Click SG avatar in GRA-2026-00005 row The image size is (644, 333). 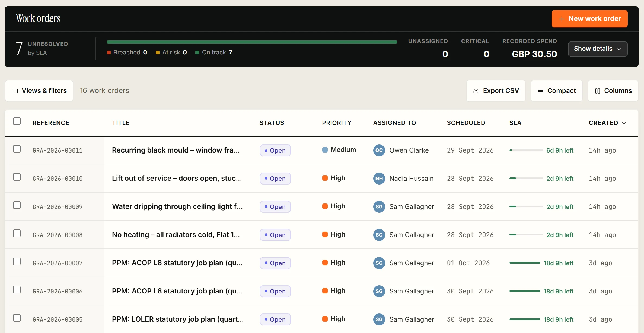coord(379,319)
